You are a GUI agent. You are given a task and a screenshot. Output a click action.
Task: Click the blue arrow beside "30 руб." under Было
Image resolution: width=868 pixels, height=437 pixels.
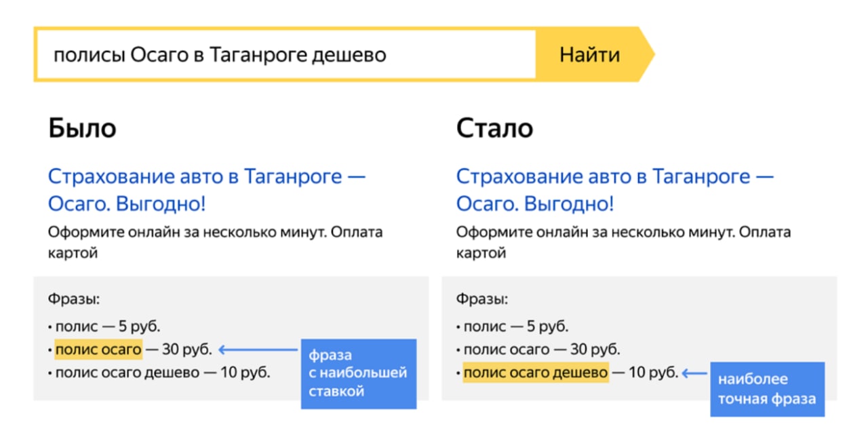click(x=258, y=350)
